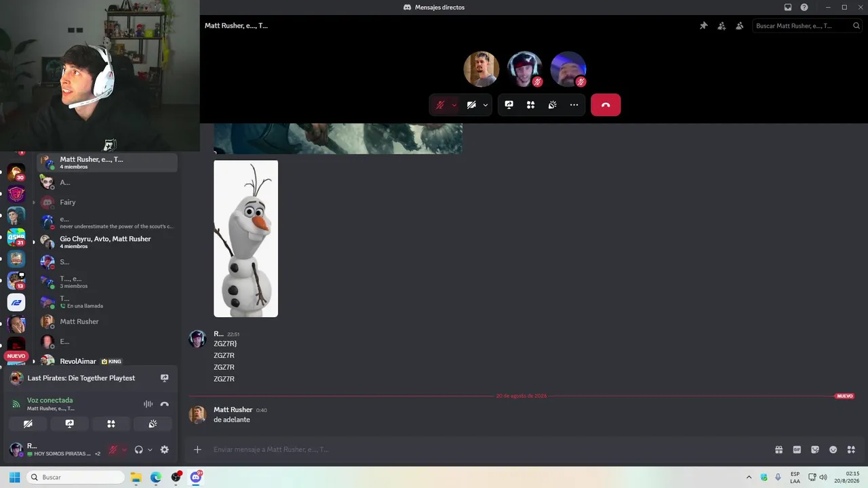Open camera options arrow in call controls

[x=486, y=105]
